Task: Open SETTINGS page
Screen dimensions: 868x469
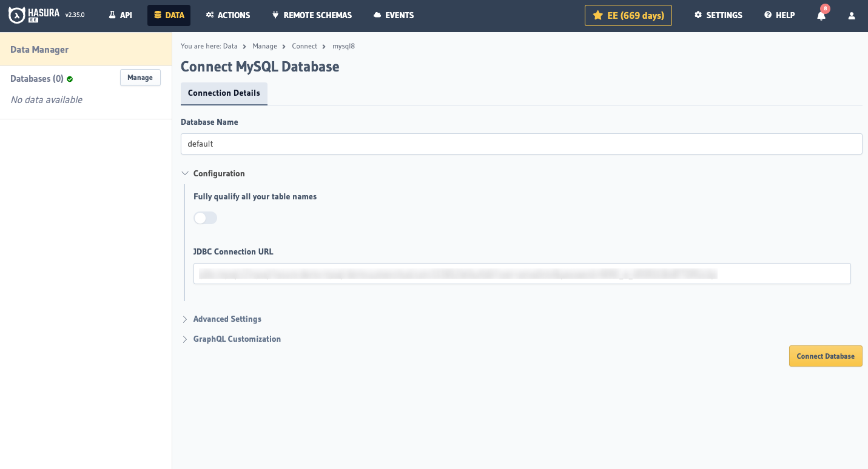Action: [718, 15]
